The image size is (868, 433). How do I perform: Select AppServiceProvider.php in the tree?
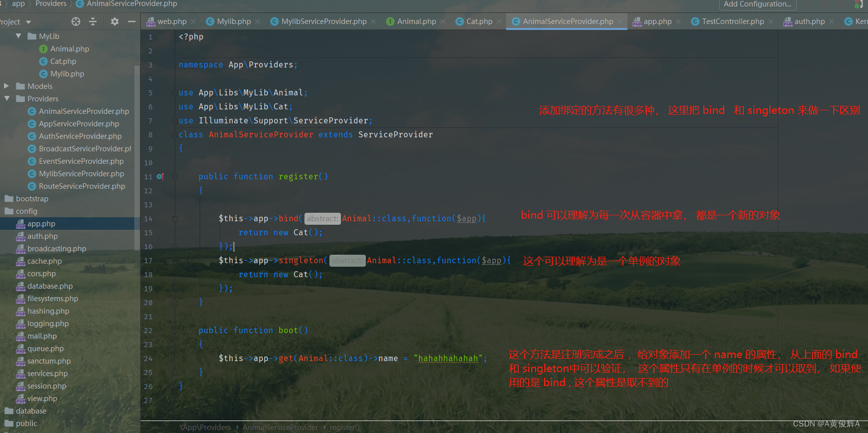(79, 124)
